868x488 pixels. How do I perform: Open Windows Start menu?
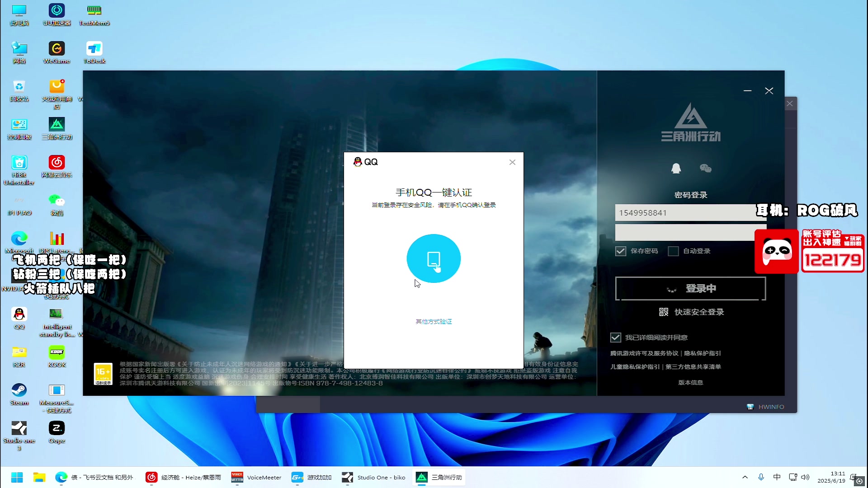(17, 477)
